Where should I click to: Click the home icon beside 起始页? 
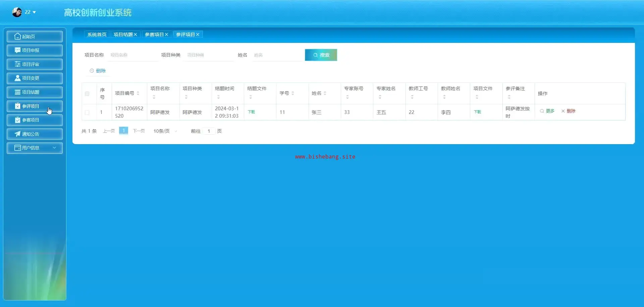coord(17,36)
